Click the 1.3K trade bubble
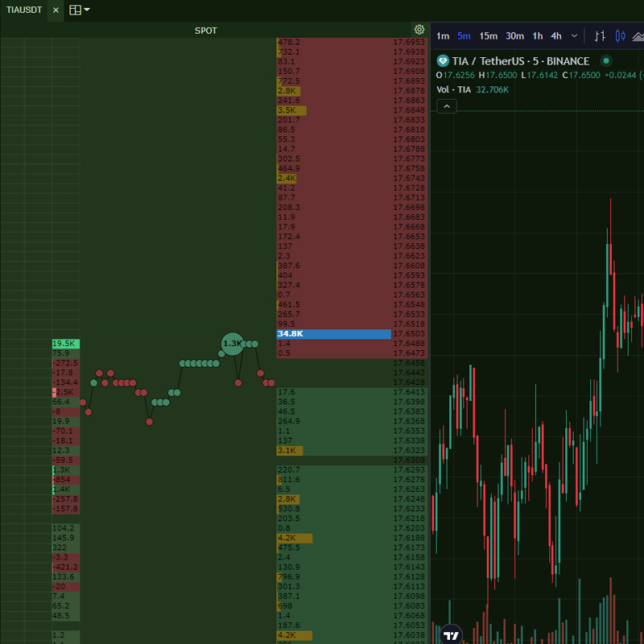 point(233,344)
